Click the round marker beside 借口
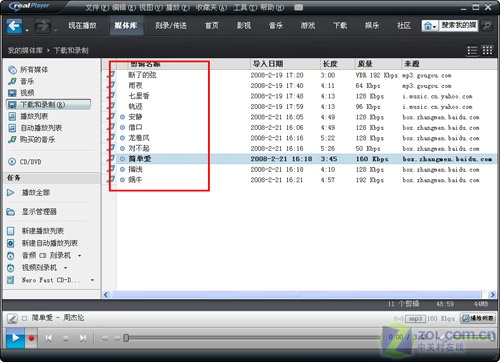The width and height of the screenshot is (500, 362). click(x=122, y=127)
